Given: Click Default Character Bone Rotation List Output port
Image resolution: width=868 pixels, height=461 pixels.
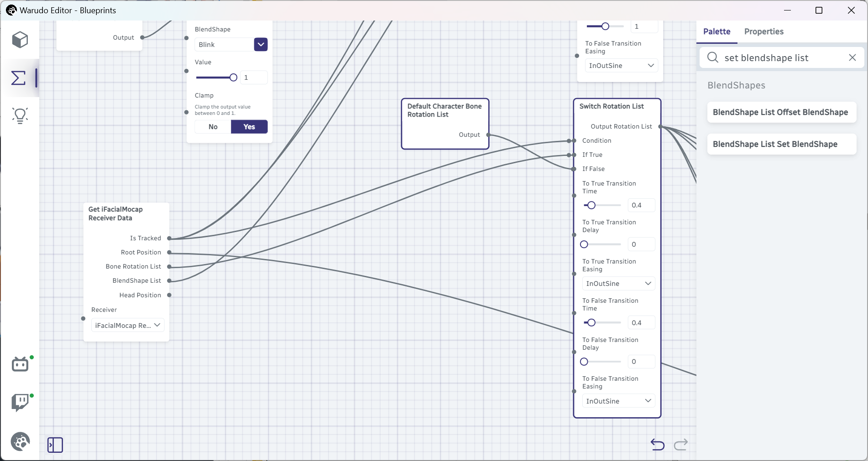Looking at the screenshot, I should (488, 135).
